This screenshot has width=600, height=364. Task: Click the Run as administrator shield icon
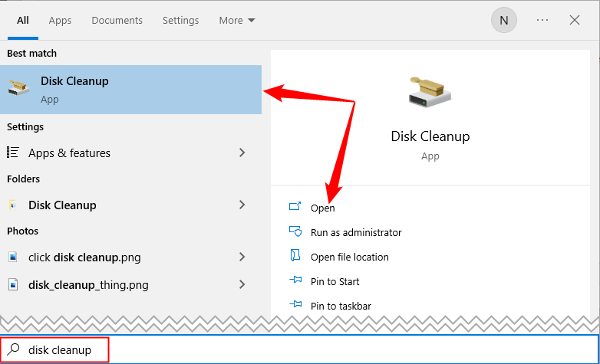tap(295, 232)
